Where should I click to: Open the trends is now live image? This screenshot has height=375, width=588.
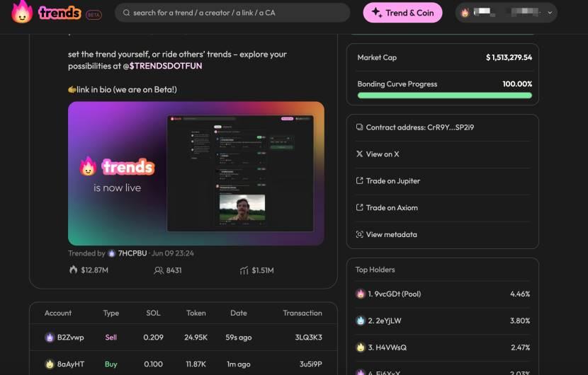coord(196,173)
